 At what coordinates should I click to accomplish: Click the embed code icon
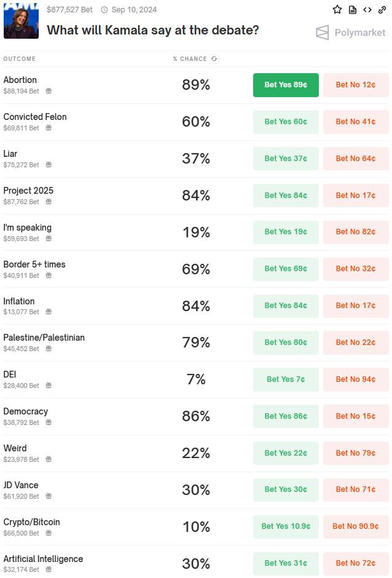point(367,10)
